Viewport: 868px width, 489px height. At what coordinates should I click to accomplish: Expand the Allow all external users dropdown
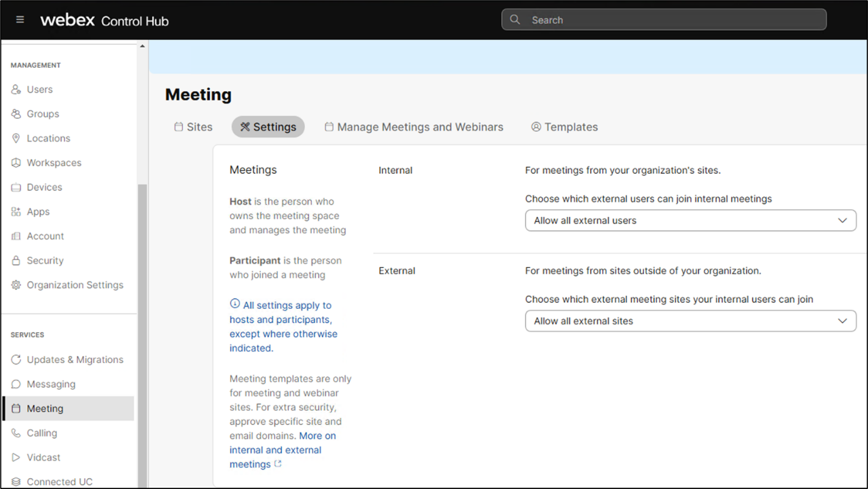pos(690,220)
